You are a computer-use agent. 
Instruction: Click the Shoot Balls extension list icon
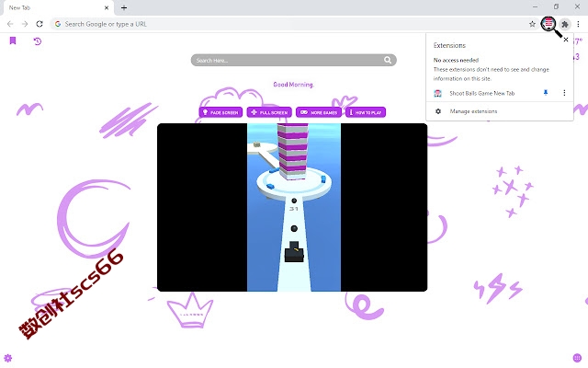click(x=437, y=93)
